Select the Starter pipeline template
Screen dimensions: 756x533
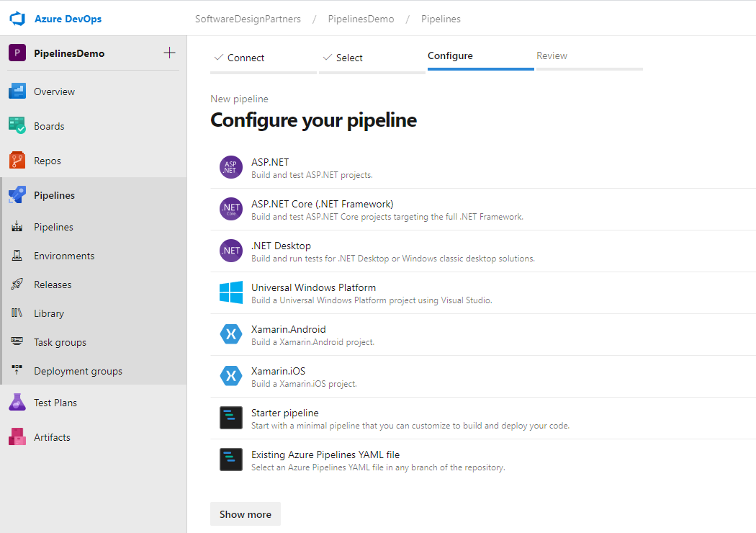point(284,412)
